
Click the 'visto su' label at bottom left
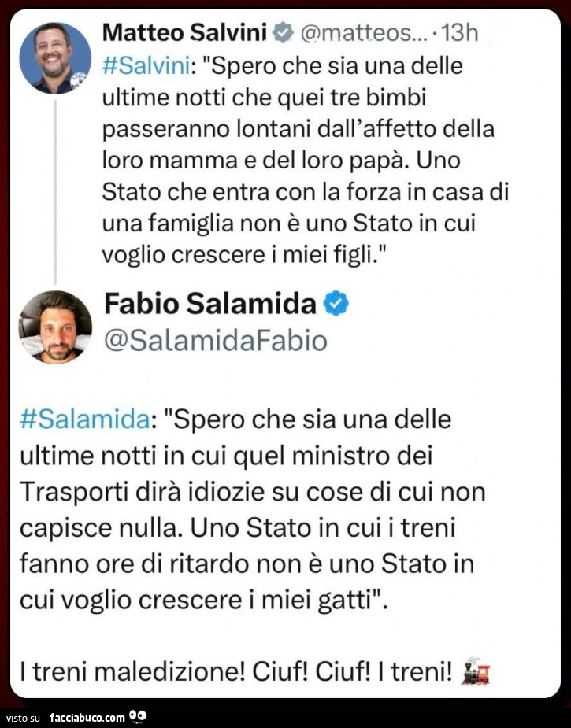coord(24,717)
